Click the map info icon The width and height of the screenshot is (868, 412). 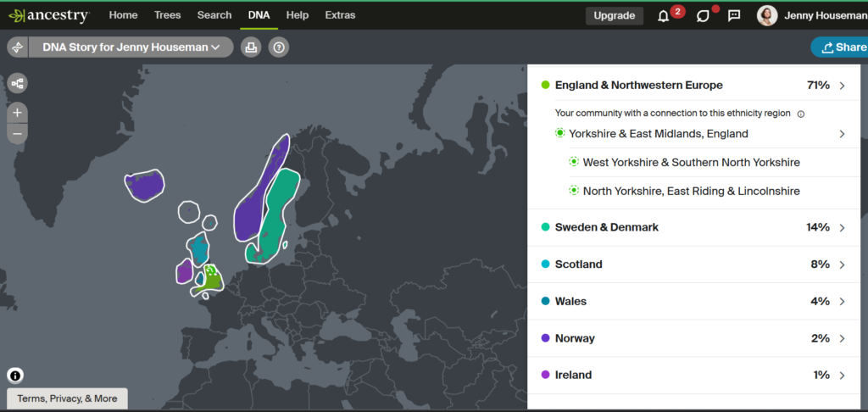tap(15, 376)
